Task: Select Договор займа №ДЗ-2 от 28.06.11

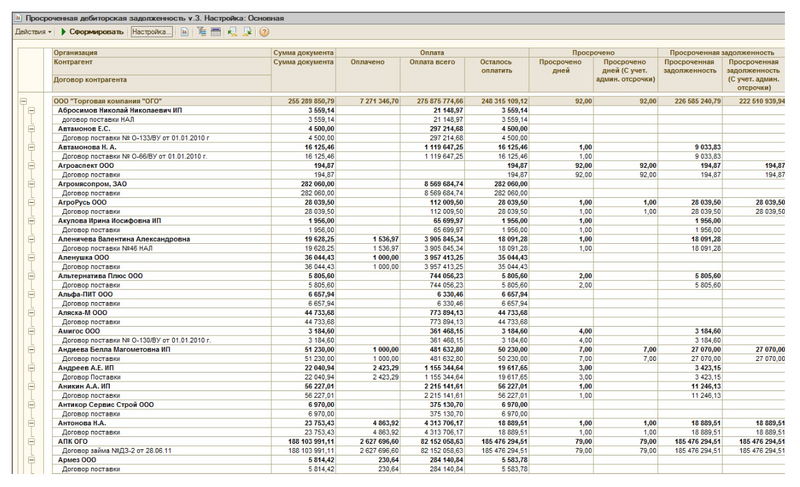Action: coord(162,451)
